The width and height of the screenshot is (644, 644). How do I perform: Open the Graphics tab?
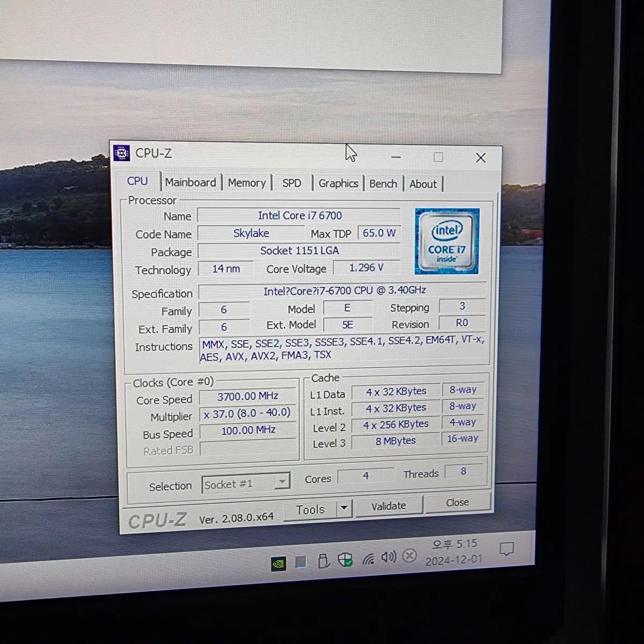pos(338,184)
